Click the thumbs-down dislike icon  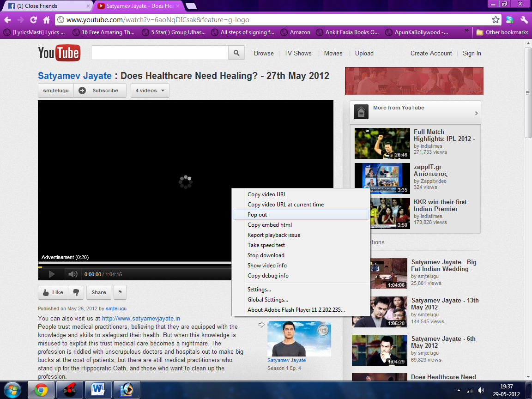point(76,292)
